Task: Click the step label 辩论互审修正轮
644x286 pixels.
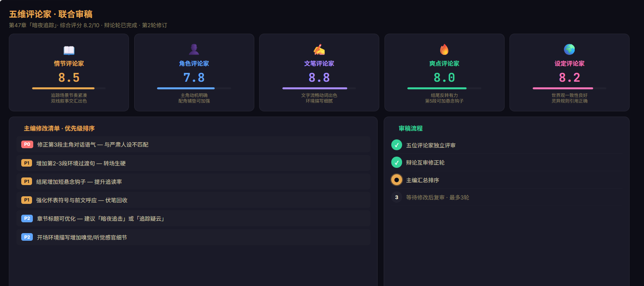Action: point(425,163)
